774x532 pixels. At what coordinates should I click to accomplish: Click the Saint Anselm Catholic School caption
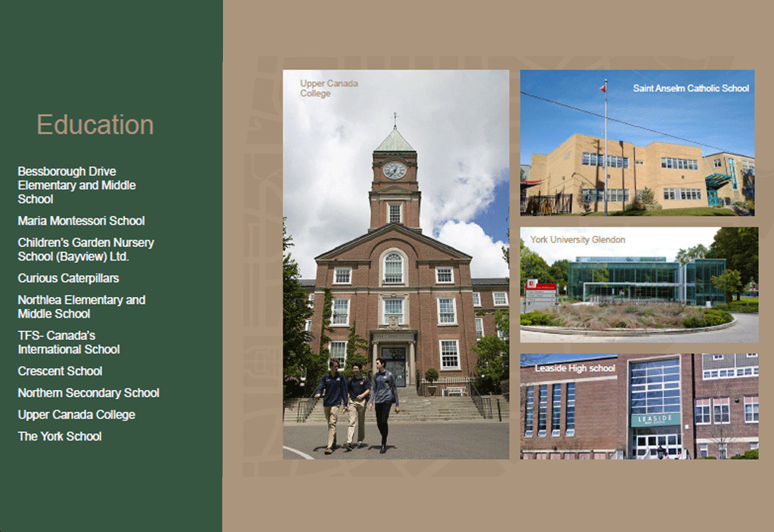pos(691,88)
